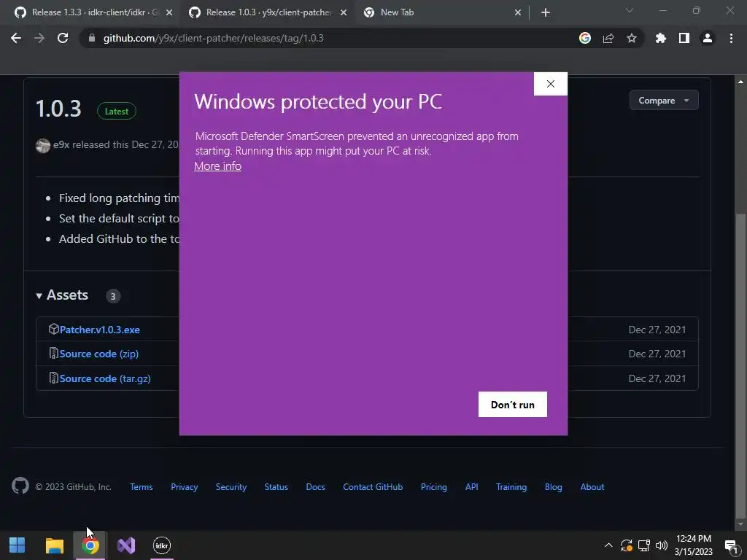Screen dimensions: 747x560
Task: Open the API footer link
Action: tap(472, 486)
